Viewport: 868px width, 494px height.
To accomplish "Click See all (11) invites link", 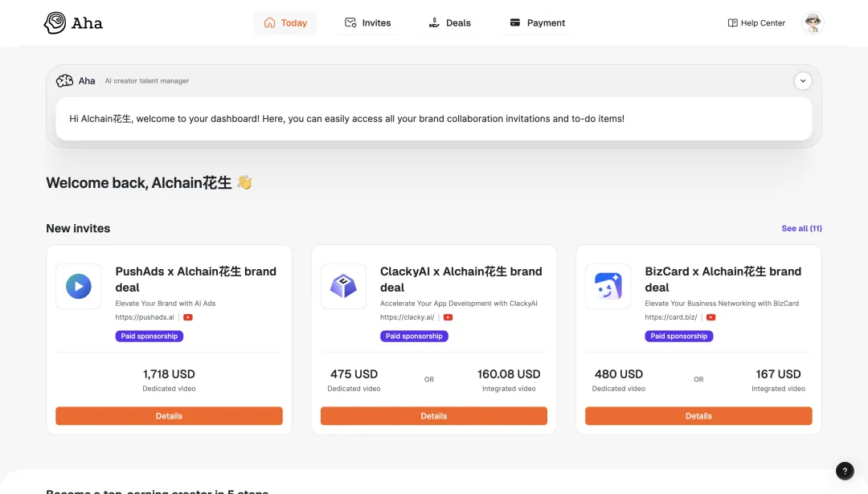I will (801, 229).
